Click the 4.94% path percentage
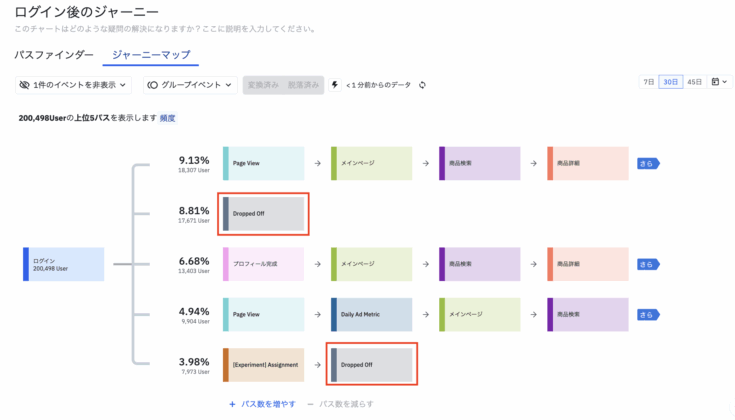The height and width of the screenshot is (420, 735). [194, 312]
